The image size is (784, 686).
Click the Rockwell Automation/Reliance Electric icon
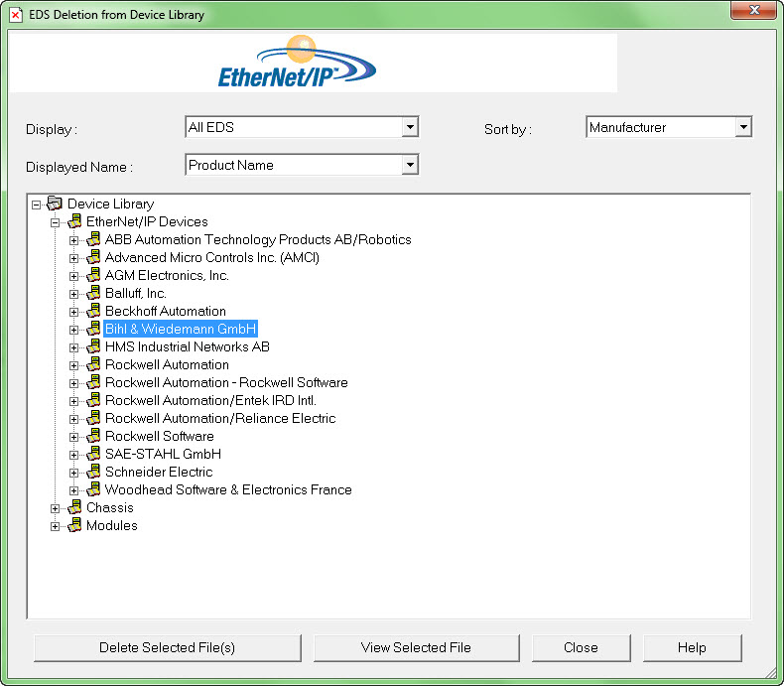point(93,418)
